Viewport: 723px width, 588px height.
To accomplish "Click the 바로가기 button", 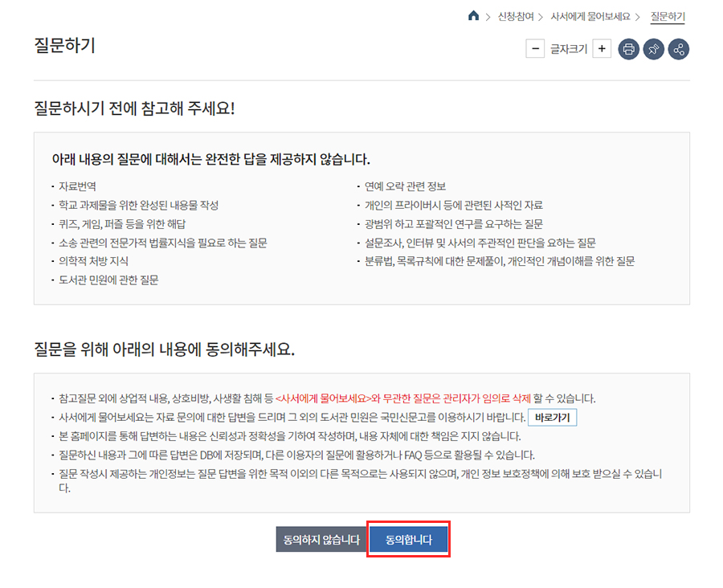I will click(553, 418).
